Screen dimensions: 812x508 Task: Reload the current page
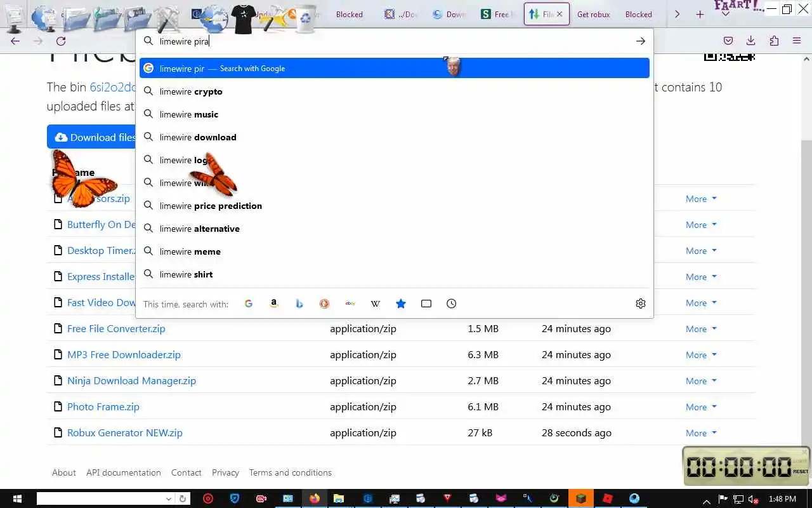(x=61, y=41)
